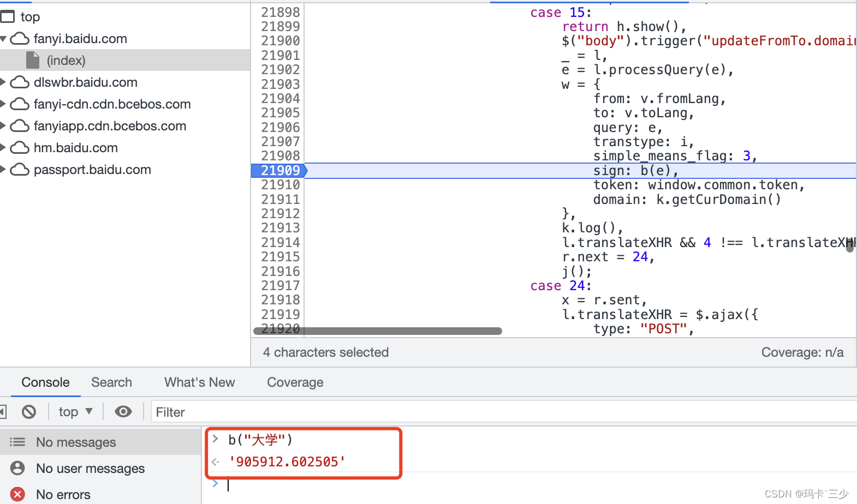Click the top frame window icon
Viewport: 857px width, 504px height.
7,17
